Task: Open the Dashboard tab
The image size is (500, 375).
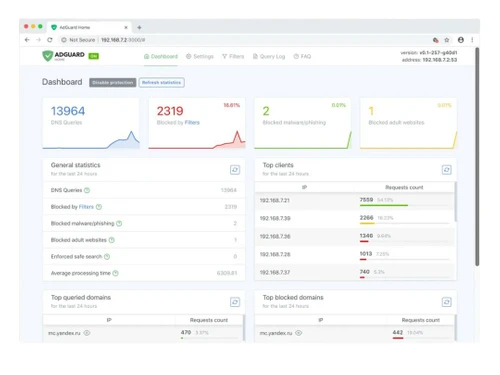Action: click(161, 56)
